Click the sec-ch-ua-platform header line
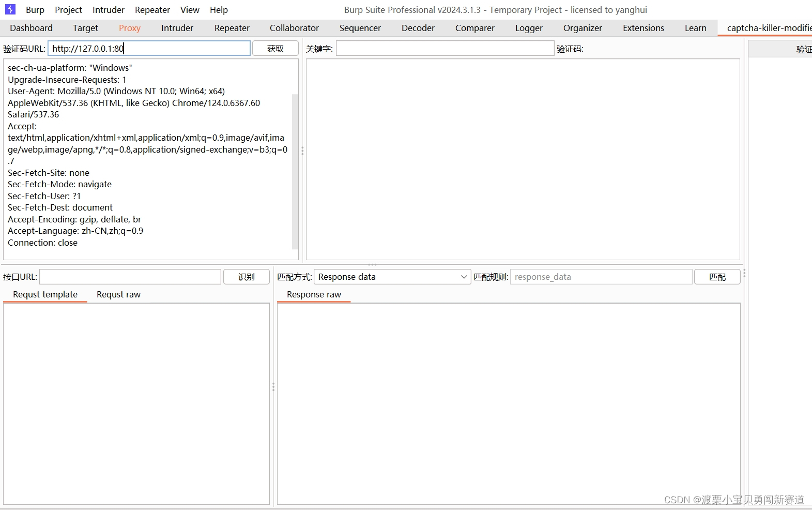Image resolution: width=812 pixels, height=510 pixels. [x=70, y=68]
